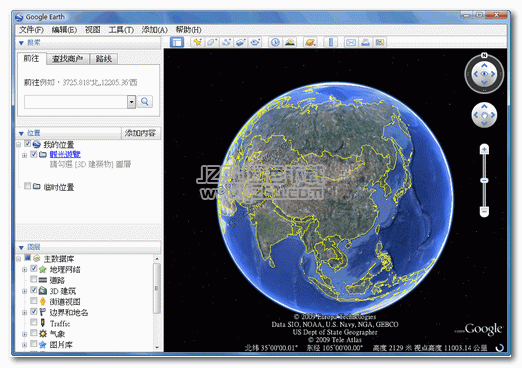The image size is (522, 368).
Task: Click the zoom slider handle
Action: 484,180
